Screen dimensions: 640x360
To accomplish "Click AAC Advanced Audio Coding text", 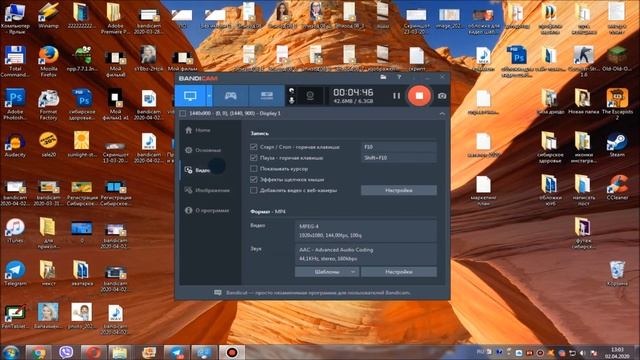I will point(336,250).
